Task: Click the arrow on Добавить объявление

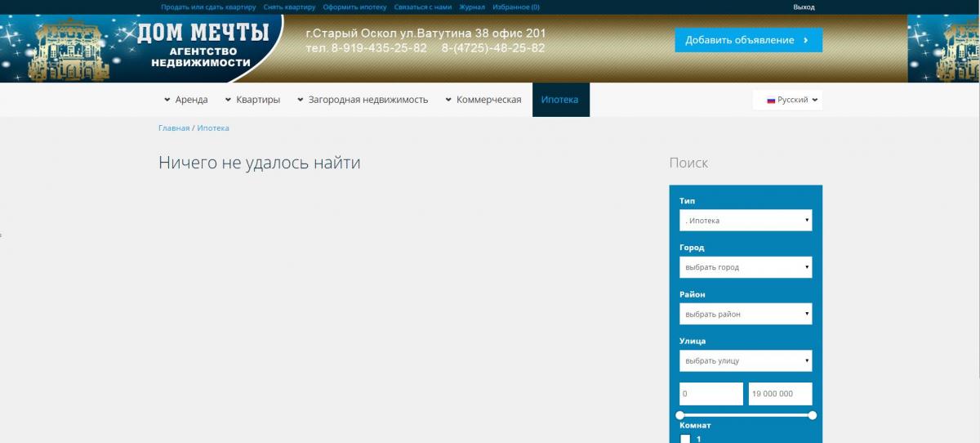Action: click(x=806, y=40)
